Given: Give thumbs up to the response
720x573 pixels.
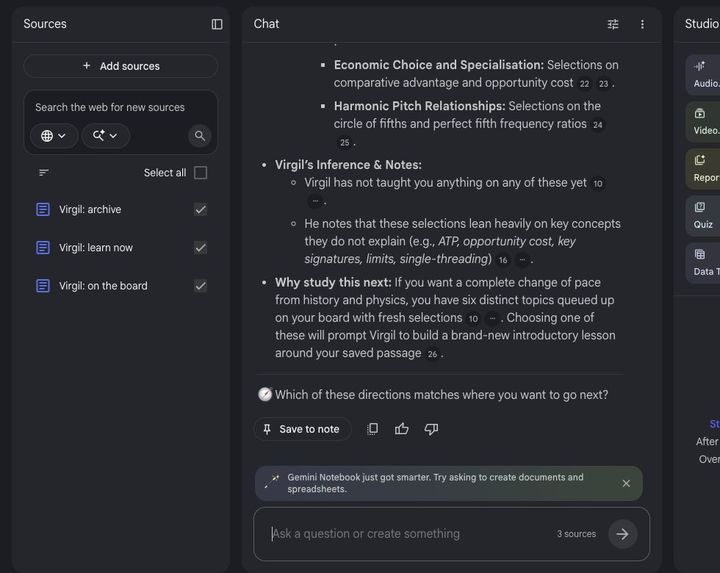Looking at the screenshot, I should point(402,429).
